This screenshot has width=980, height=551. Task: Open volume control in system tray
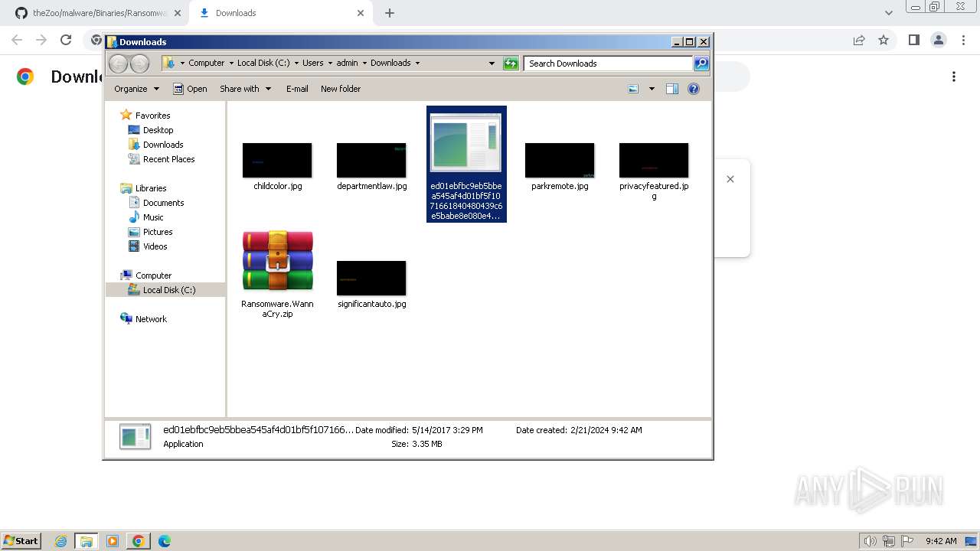pos(870,541)
